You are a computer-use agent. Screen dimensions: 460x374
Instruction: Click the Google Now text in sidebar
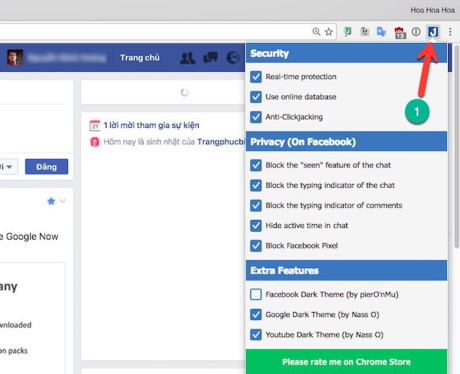[32, 237]
